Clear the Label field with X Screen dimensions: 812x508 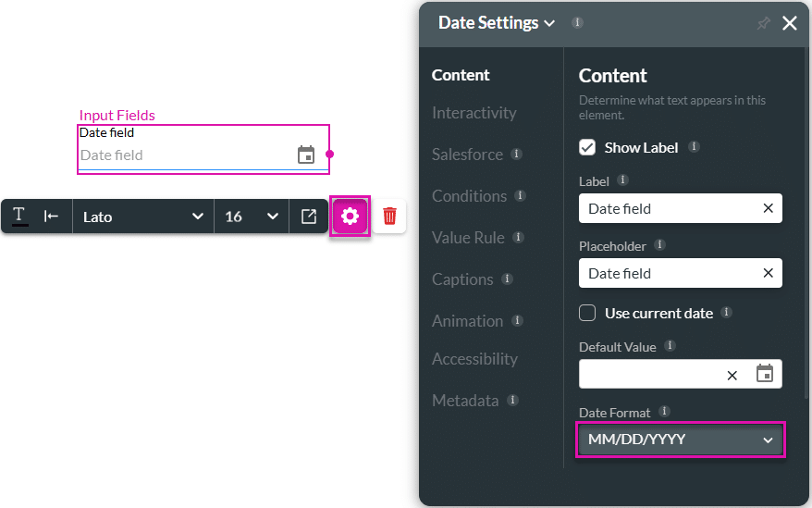768,208
